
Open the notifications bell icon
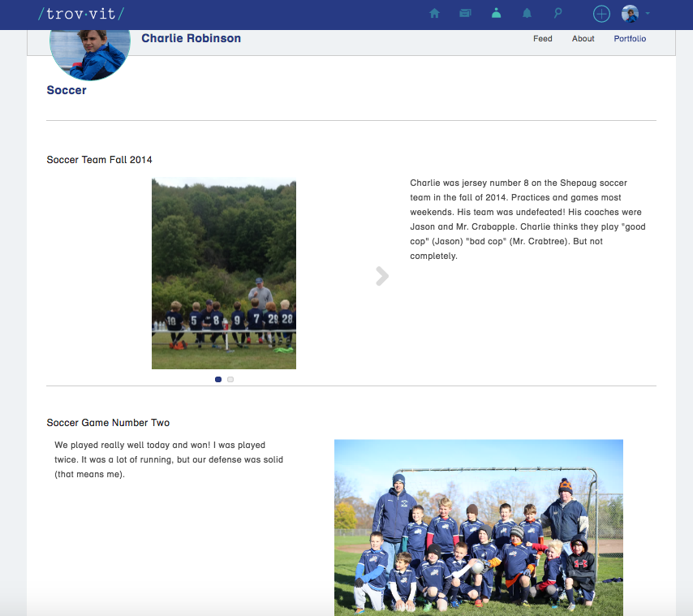pos(527,14)
